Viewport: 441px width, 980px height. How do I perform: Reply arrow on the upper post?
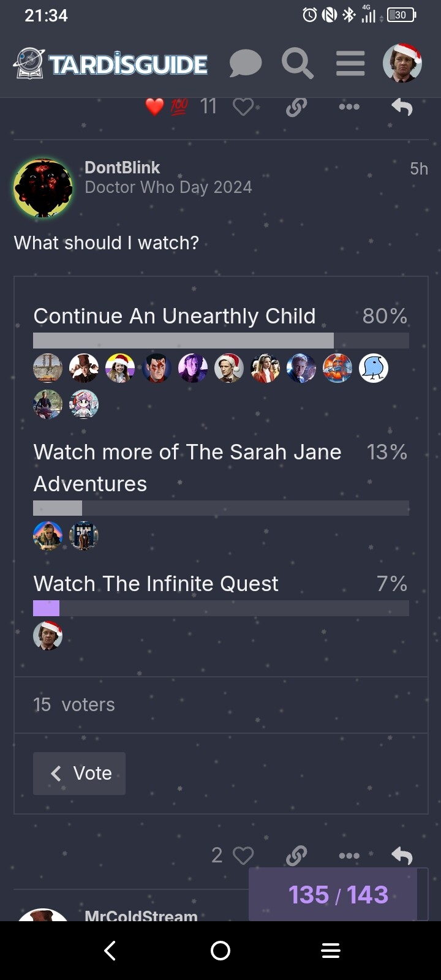coord(402,107)
